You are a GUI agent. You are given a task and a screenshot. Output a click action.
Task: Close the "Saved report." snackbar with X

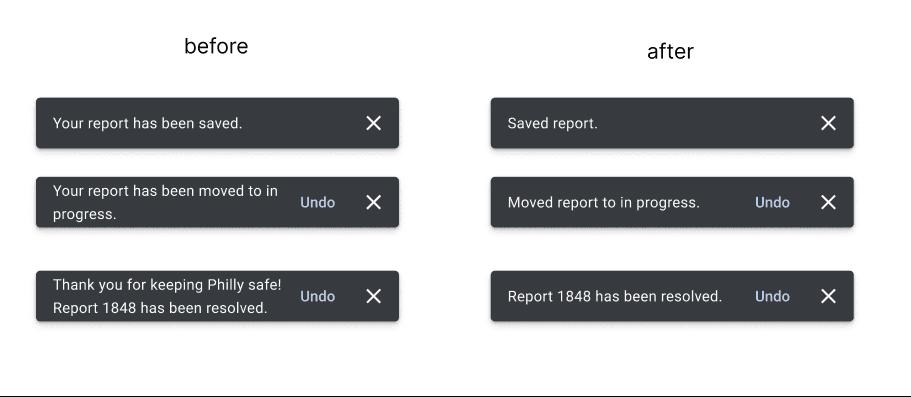pos(828,123)
